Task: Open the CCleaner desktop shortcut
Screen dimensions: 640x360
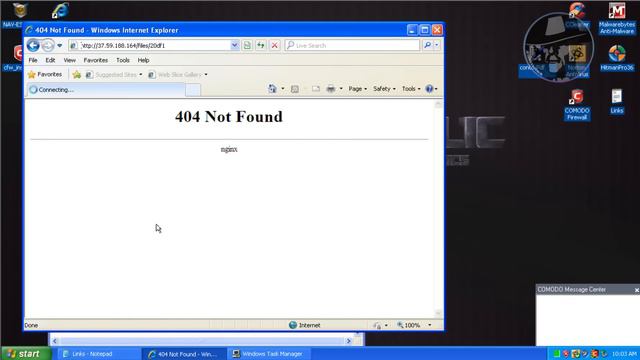Action: pyautogui.click(x=577, y=15)
